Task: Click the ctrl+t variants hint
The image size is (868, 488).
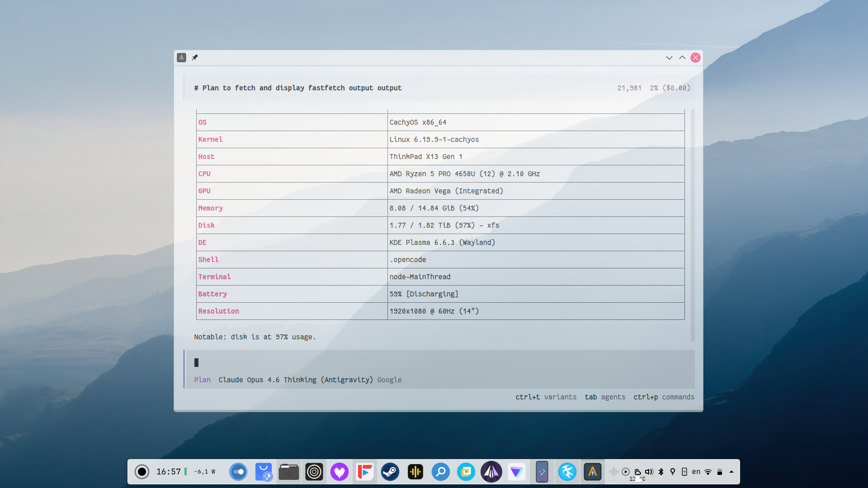Action: pyautogui.click(x=546, y=397)
